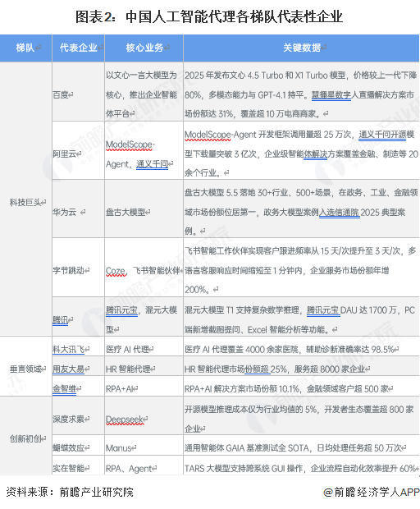Image resolution: width=420 pixels, height=509 pixels.
Task: Click the 蝴蝶效应 company cell
Action: click(79, 445)
